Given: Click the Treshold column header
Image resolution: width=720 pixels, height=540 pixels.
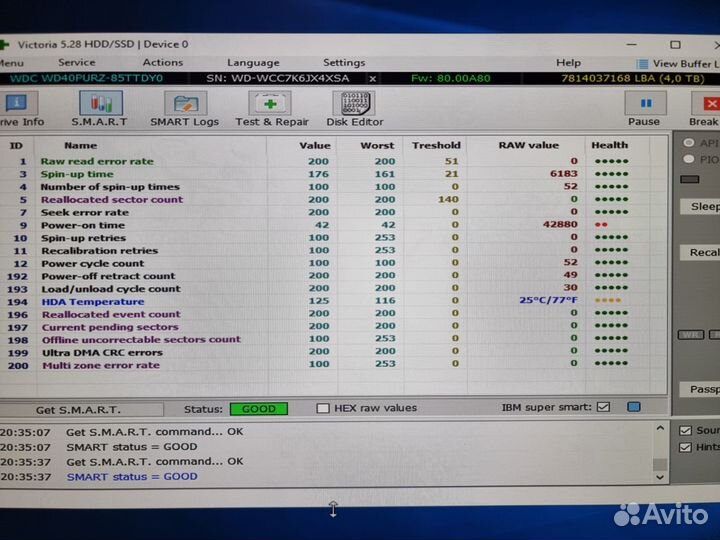Looking at the screenshot, I should pyautogui.click(x=436, y=146).
